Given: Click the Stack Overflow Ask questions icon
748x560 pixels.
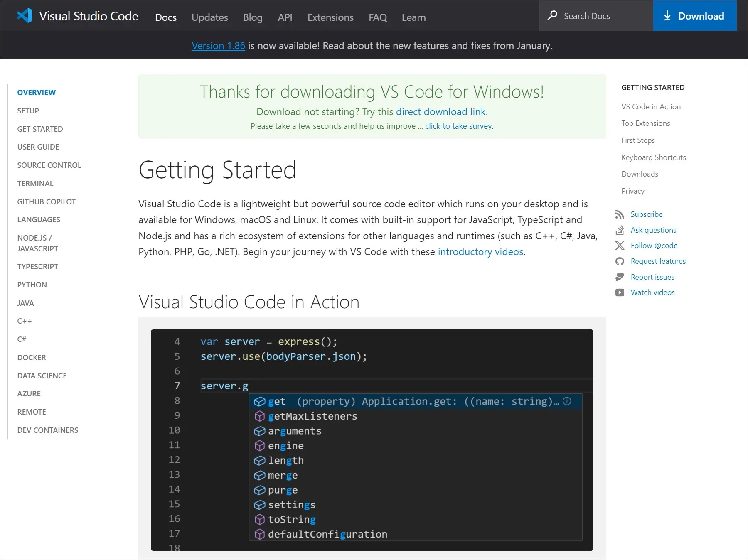Looking at the screenshot, I should click(620, 230).
